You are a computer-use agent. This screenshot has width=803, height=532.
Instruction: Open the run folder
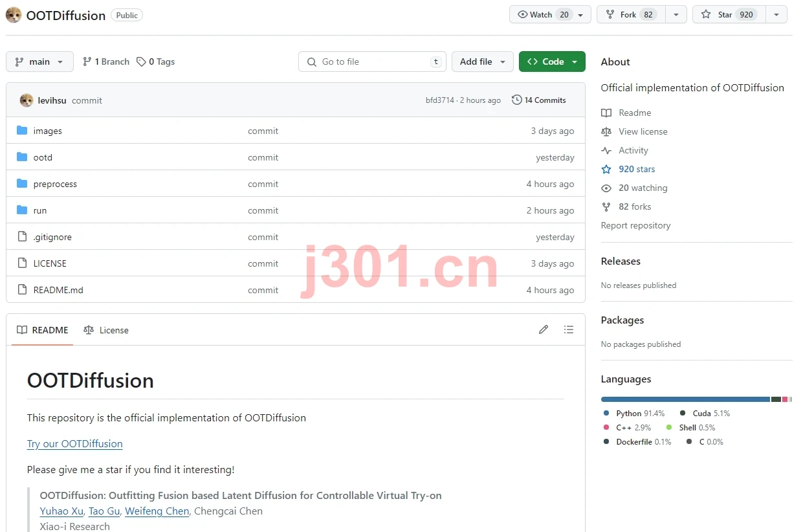tap(40, 210)
